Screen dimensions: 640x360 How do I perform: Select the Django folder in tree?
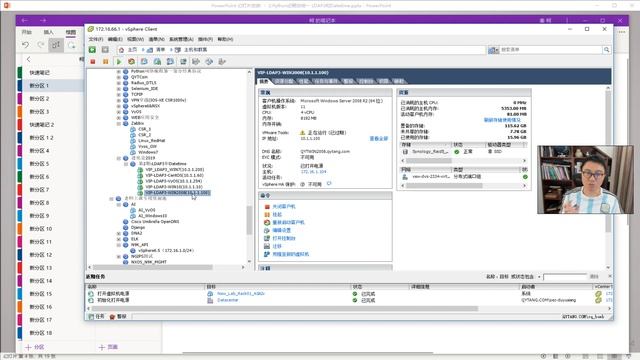138,227
